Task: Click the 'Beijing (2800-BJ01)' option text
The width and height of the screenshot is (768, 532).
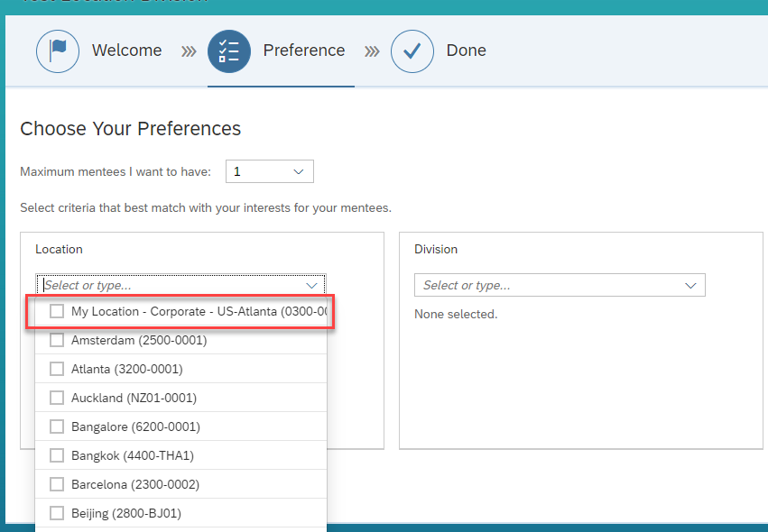Action: click(x=126, y=513)
